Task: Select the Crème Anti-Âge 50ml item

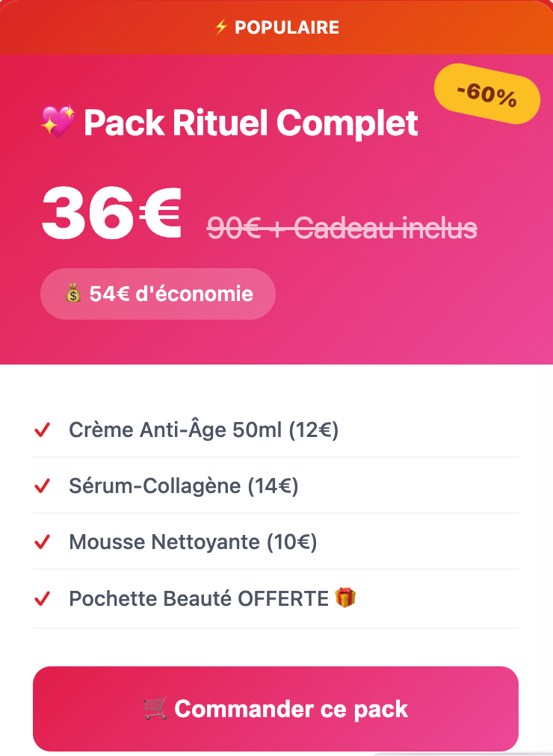Action: 203,430
